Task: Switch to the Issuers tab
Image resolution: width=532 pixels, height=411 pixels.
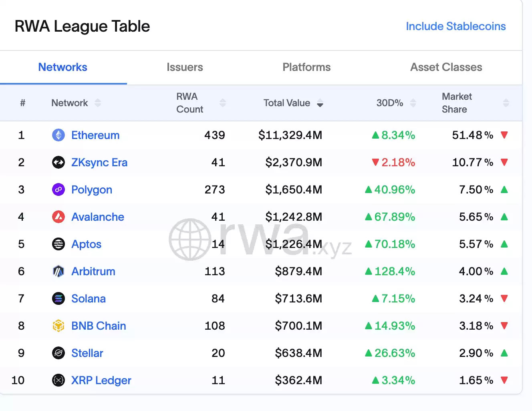Action: tap(185, 67)
